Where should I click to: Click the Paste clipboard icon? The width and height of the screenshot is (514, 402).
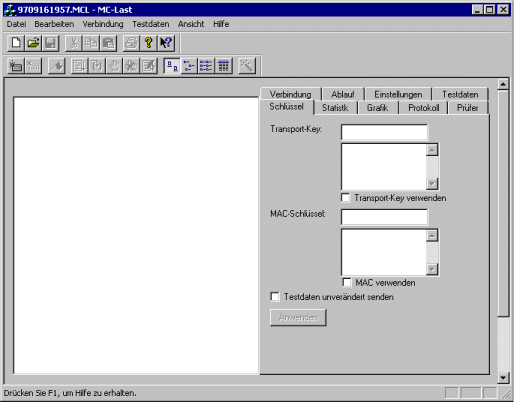(x=108, y=43)
